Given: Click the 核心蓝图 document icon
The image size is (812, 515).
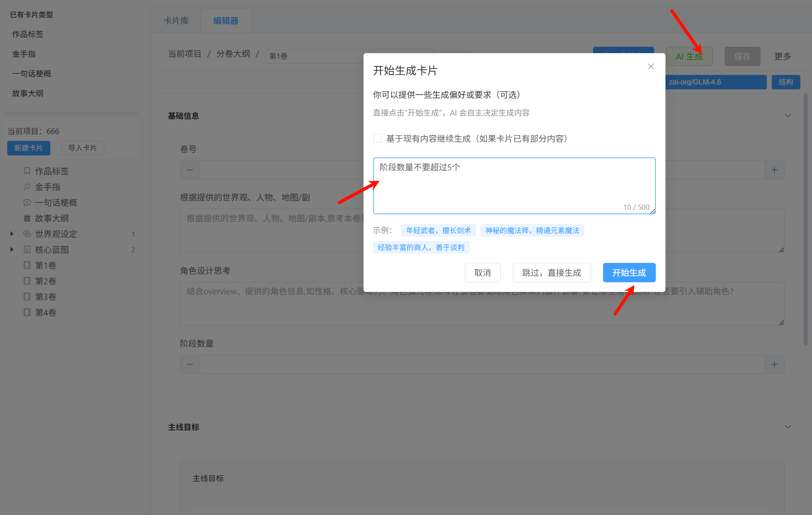Looking at the screenshot, I should click(x=27, y=250).
